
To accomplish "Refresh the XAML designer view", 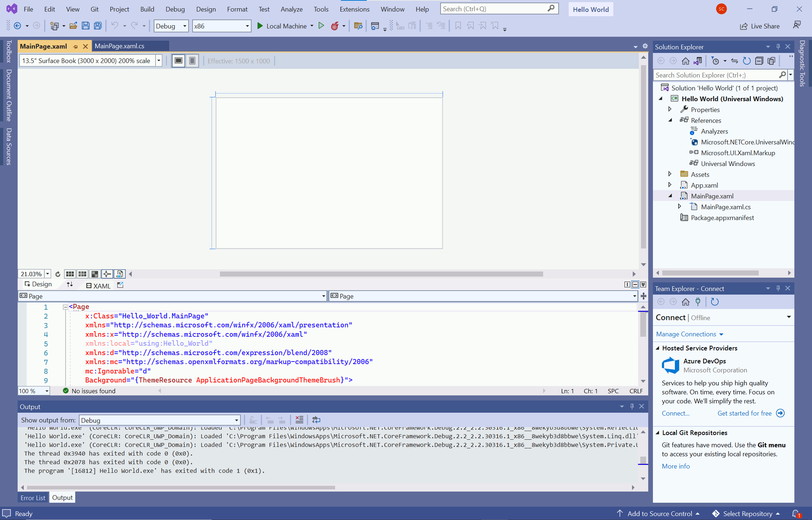I will point(58,274).
